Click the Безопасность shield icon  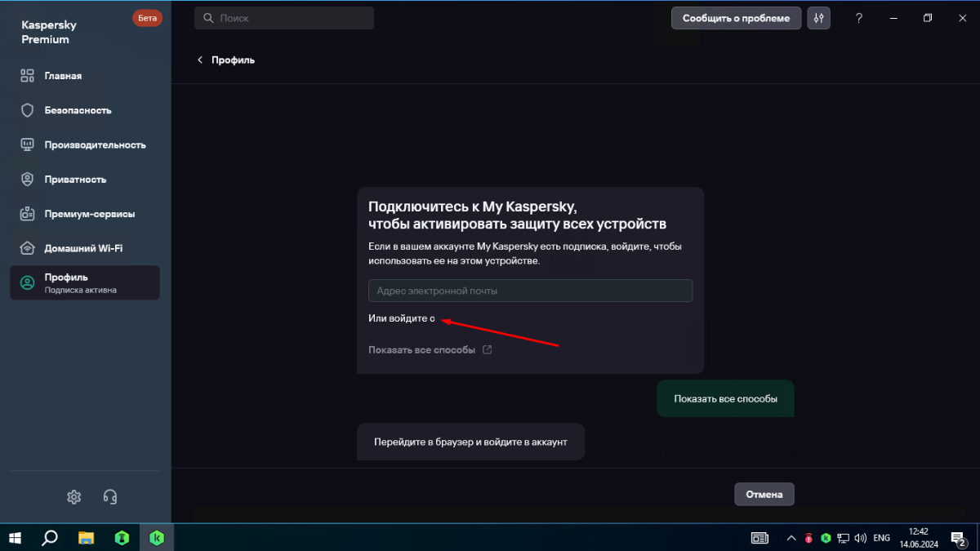pyautogui.click(x=27, y=110)
